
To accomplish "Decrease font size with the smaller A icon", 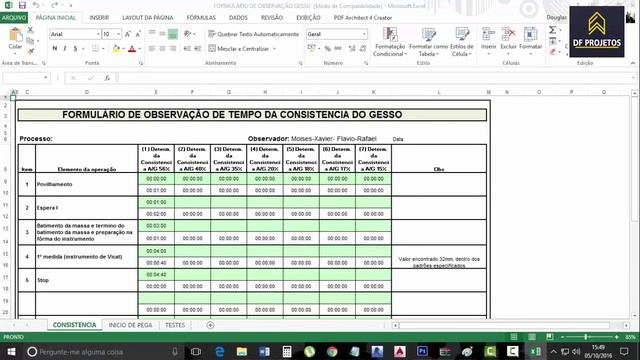I will coord(138,34).
